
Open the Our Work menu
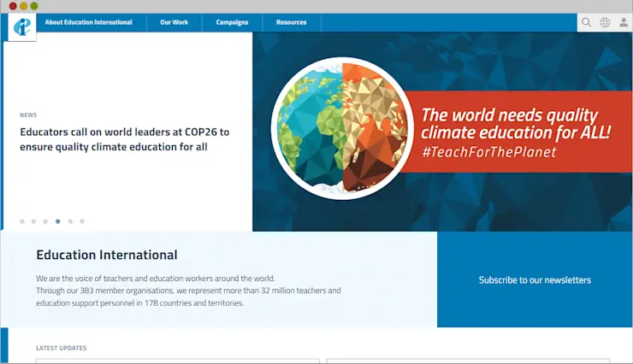pos(174,22)
